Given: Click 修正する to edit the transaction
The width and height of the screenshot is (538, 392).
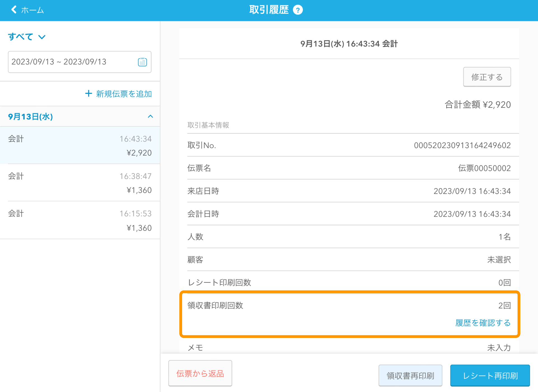Looking at the screenshot, I should (x=487, y=76).
